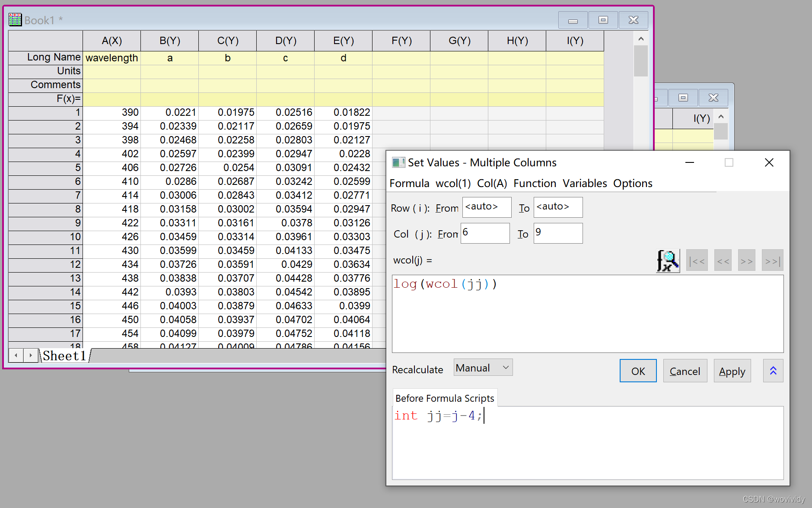812x508 pixels.
Task: Close the background workbook window behind Book1
Action: pyautogui.click(x=713, y=98)
